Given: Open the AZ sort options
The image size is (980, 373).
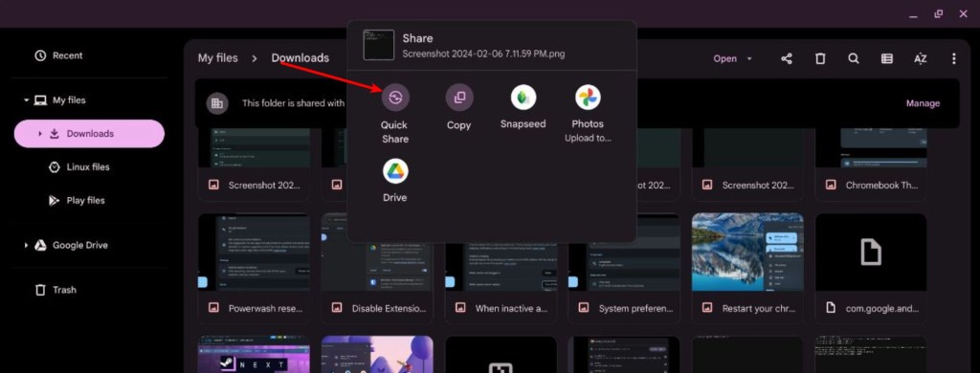Looking at the screenshot, I should [920, 58].
